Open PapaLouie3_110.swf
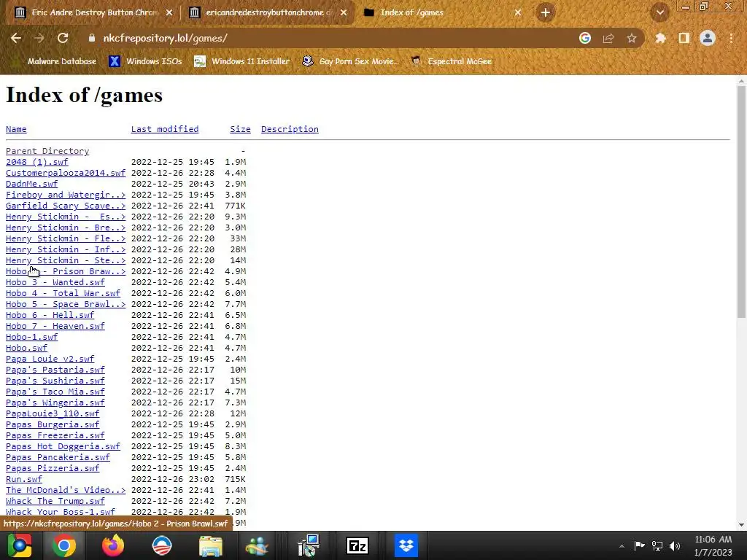This screenshot has height=560, width=747. click(53, 414)
